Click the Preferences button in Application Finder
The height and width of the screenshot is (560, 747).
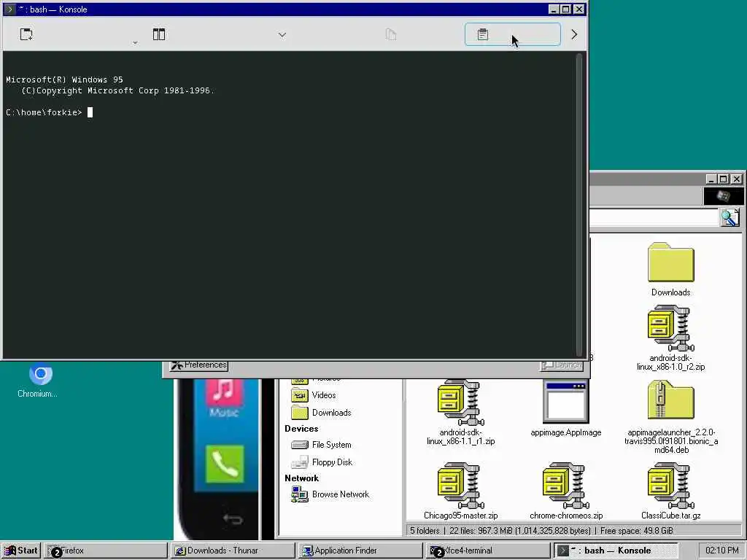[x=198, y=365]
